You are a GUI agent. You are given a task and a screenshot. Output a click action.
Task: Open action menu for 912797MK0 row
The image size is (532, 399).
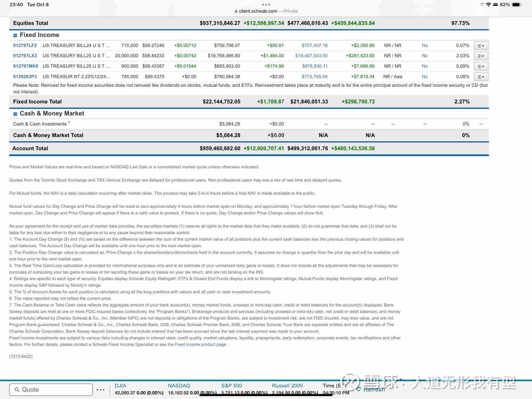481,66
